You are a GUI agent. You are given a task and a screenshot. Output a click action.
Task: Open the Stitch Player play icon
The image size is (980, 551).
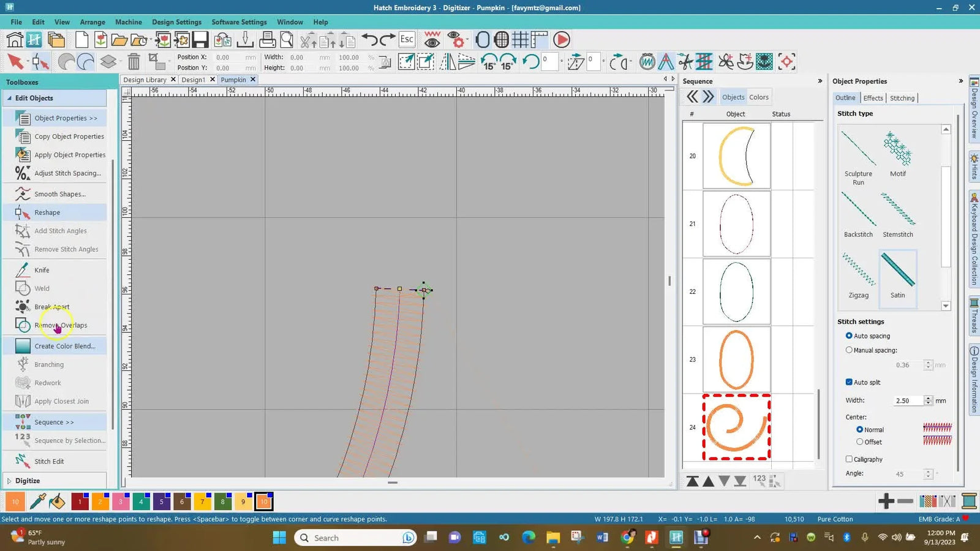click(562, 40)
